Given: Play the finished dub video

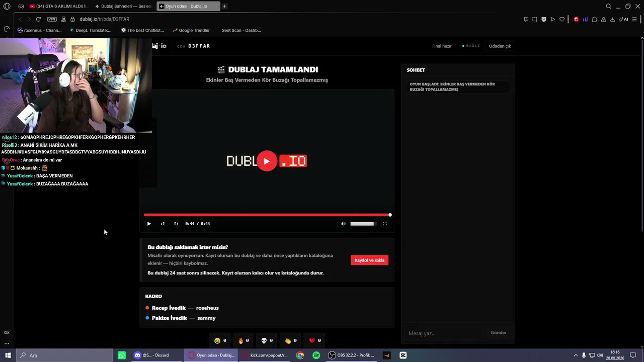Looking at the screenshot, I should pyautogui.click(x=267, y=161).
